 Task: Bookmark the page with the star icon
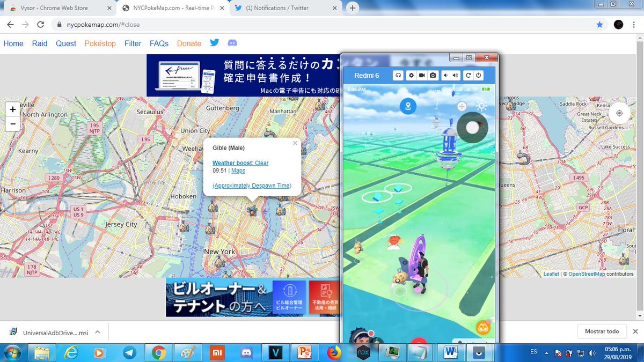(601, 24)
